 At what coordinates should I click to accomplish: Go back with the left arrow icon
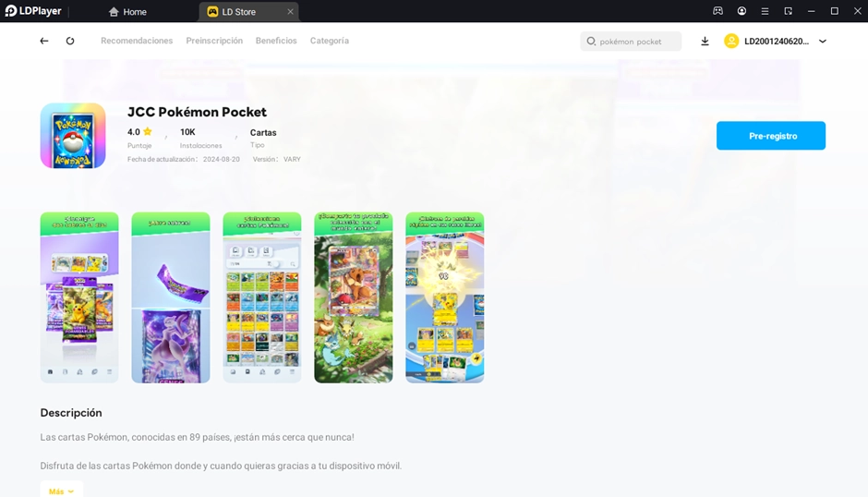44,41
